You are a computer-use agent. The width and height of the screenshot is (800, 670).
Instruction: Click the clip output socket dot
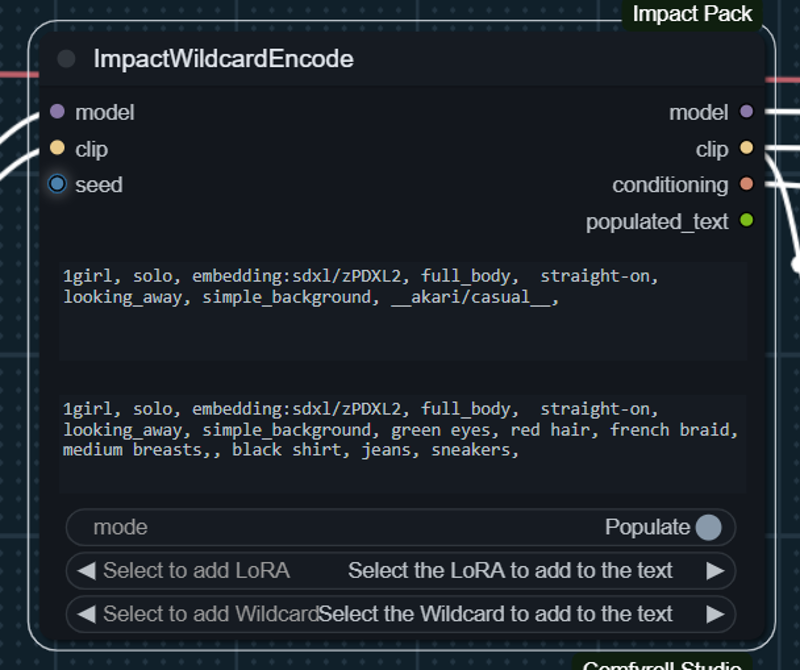(746, 148)
